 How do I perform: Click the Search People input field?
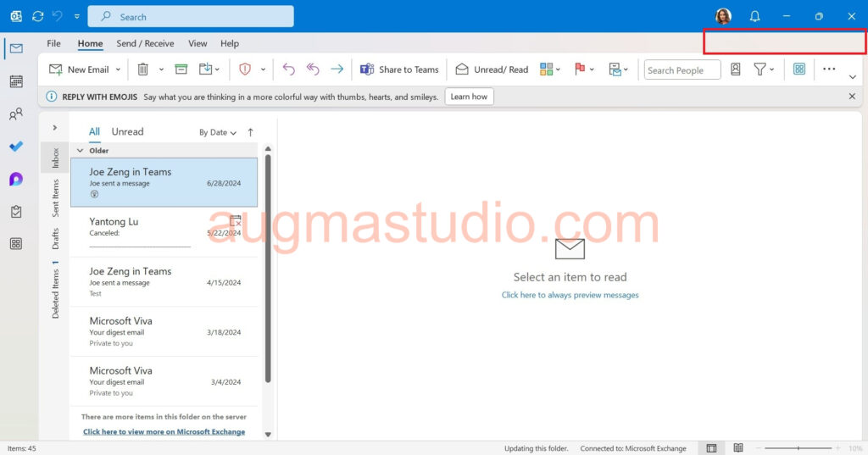682,70
